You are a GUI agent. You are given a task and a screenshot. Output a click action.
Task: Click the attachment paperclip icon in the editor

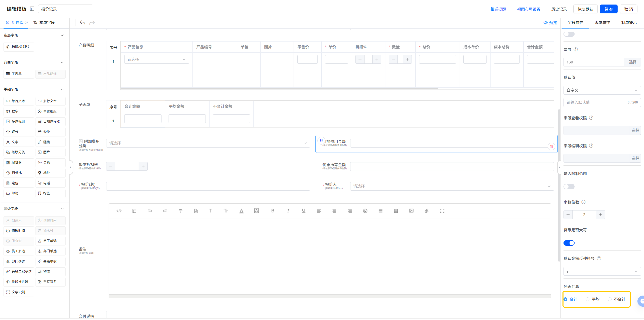coord(427,211)
